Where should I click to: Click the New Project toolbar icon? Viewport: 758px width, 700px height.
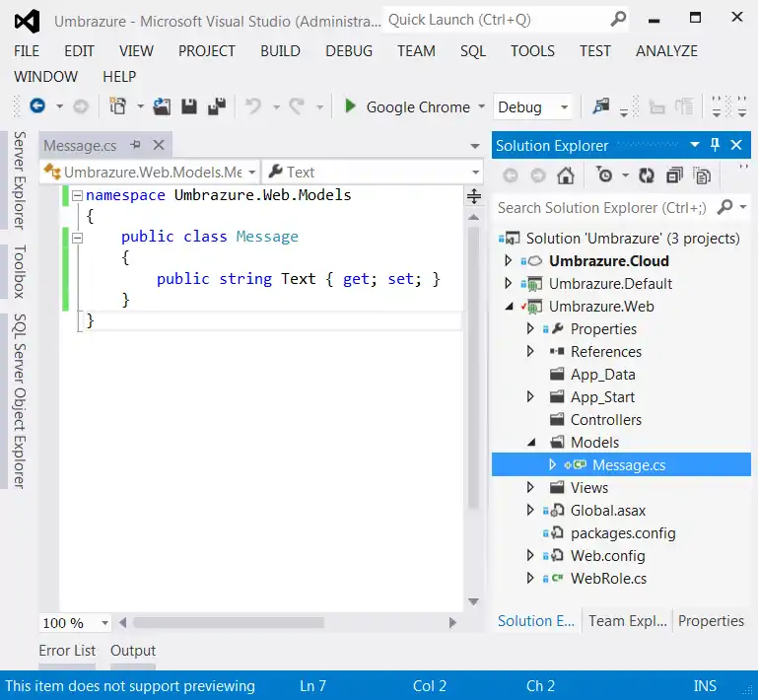(117, 105)
